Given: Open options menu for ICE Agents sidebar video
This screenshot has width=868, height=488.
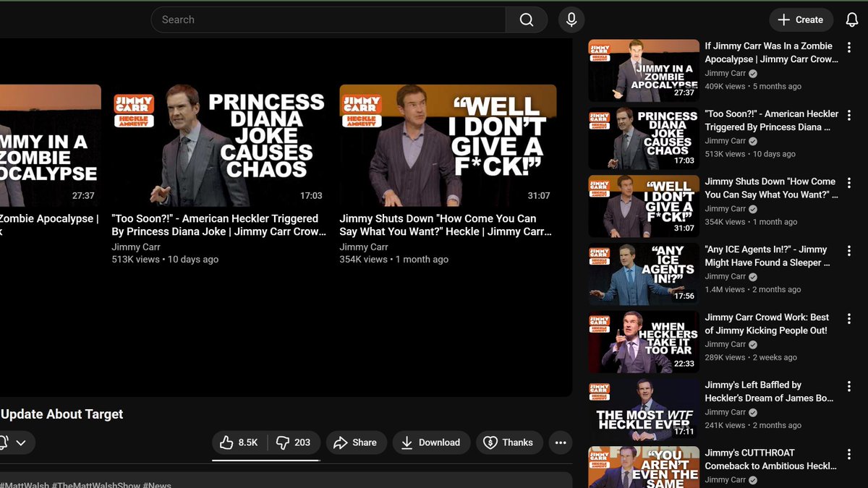Looking at the screenshot, I should 848,251.
